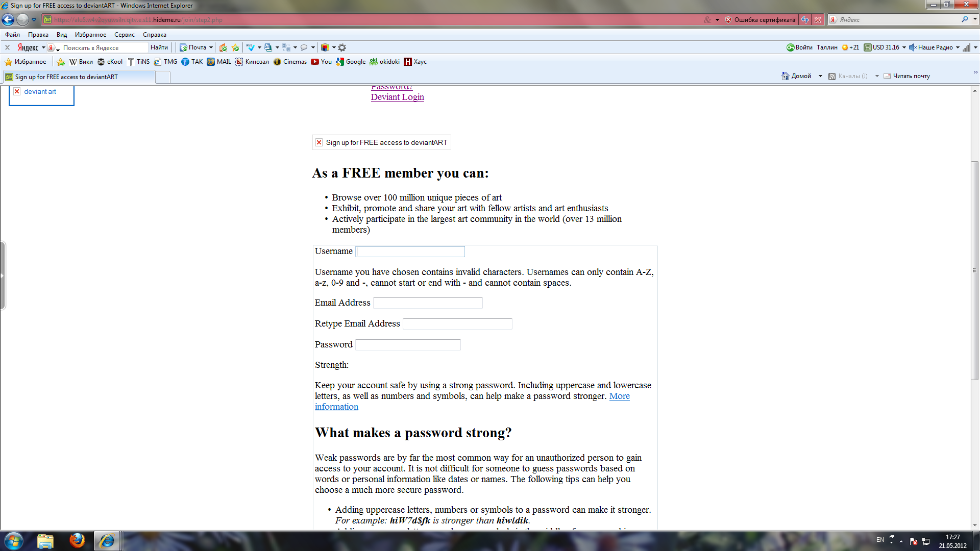980x551 pixels.
Task: Focus the Password field
Action: pyautogui.click(x=408, y=345)
